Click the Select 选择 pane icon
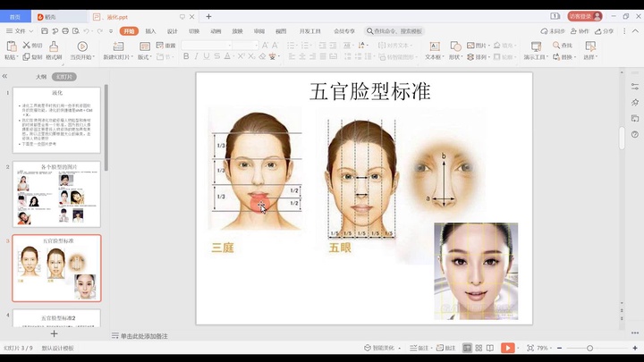Screen dimensions: 644x362 click(x=590, y=46)
